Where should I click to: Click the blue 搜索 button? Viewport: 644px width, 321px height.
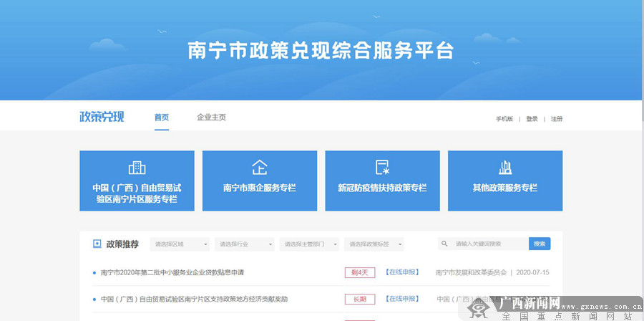pyautogui.click(x=540, y=244)
